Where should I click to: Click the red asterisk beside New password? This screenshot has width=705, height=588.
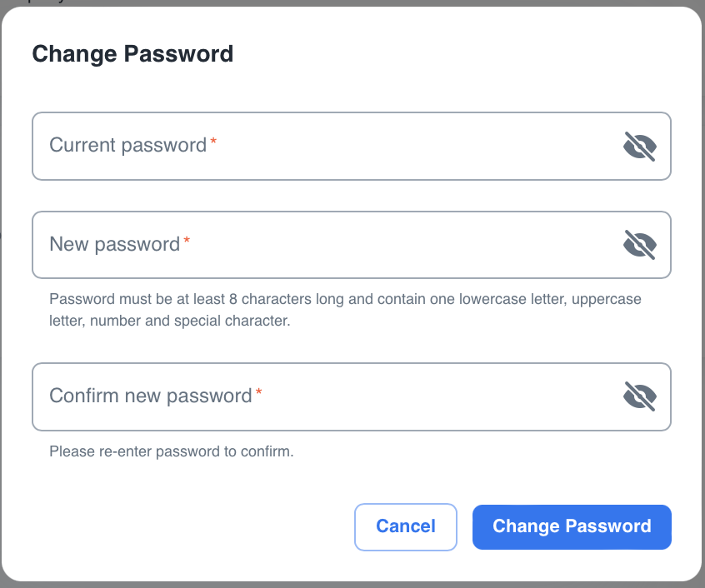point(187,241)
